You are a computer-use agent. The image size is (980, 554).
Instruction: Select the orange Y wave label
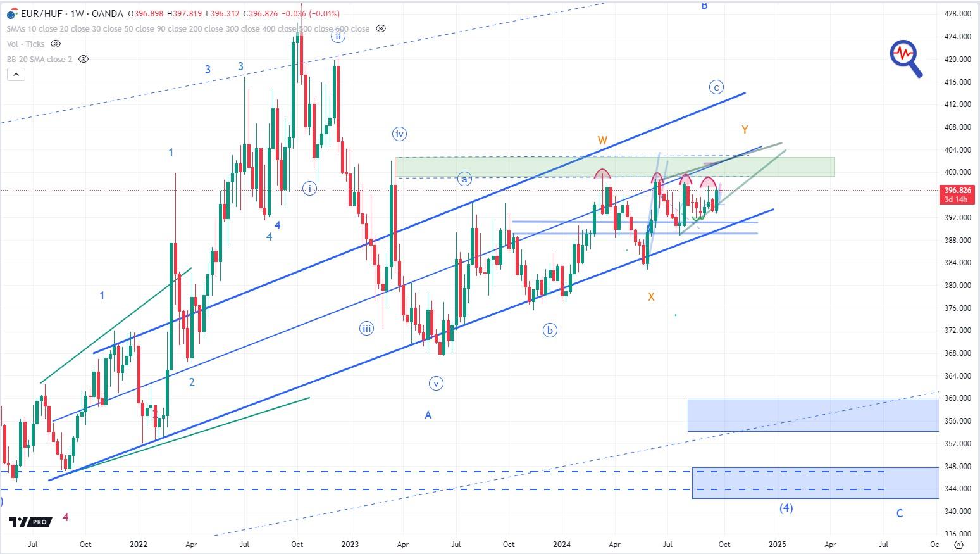tap(745, 130)
